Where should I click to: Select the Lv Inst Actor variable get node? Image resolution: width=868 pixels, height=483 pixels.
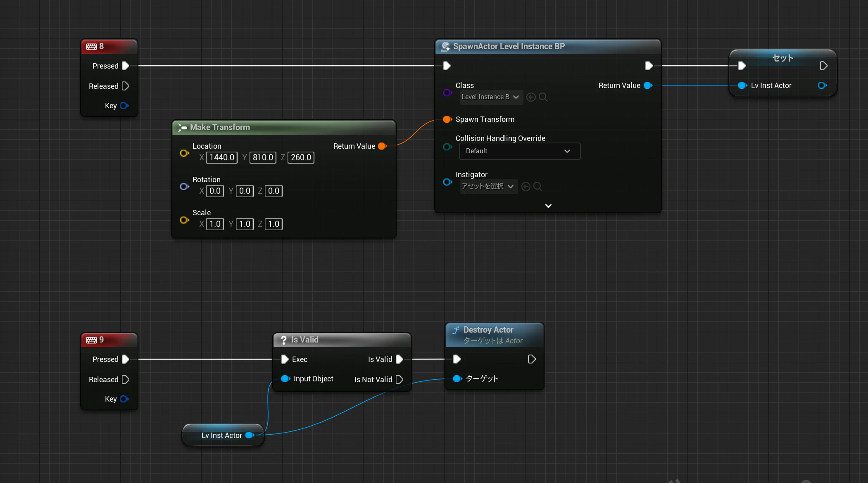click(223, 435)
